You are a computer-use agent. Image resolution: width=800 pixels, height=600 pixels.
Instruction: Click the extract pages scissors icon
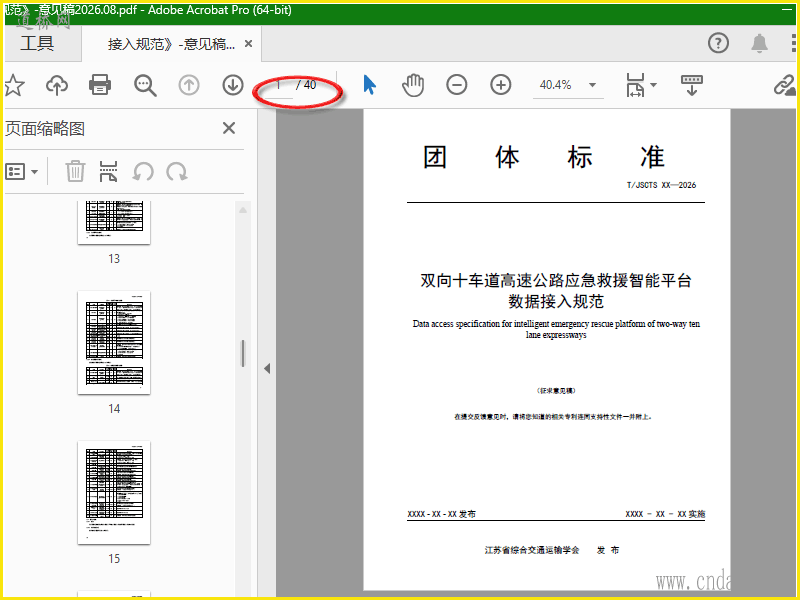(x=108, y=171)
